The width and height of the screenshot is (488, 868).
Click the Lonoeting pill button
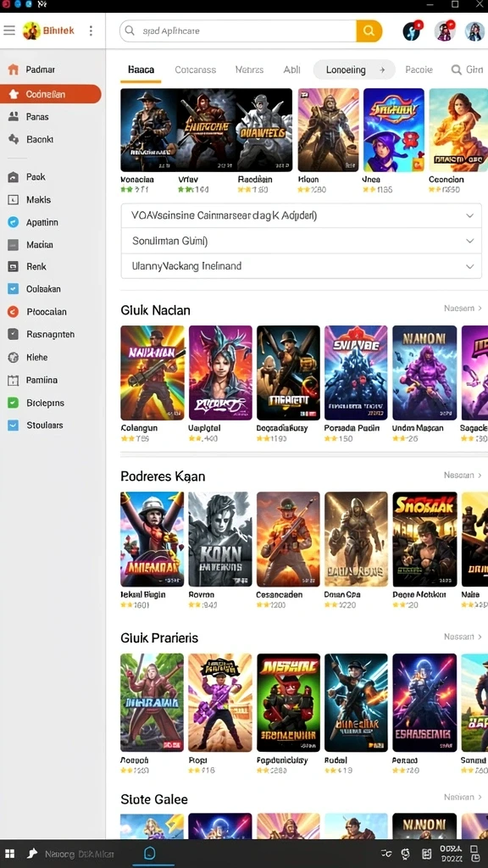(354, 70)
